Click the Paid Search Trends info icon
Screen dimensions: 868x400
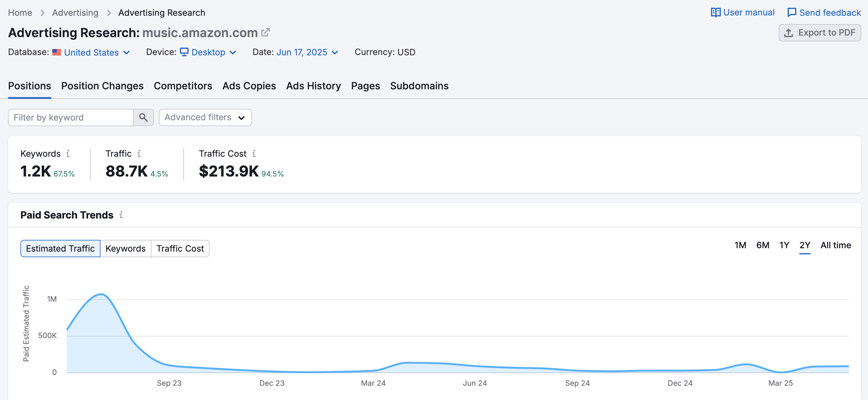tap(121, 215)
